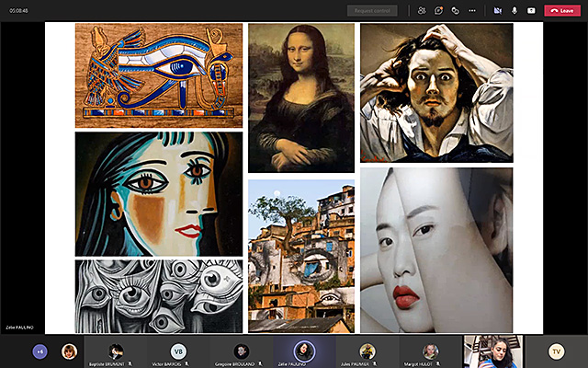Click the favela eye mural photo
This screenshot has width=588, height=368.
click(x=301, y=256)
